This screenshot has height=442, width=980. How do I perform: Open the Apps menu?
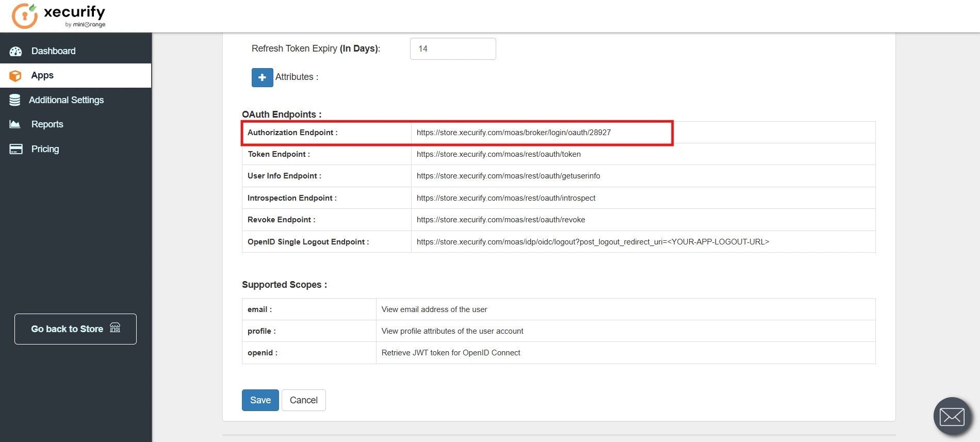76,75
